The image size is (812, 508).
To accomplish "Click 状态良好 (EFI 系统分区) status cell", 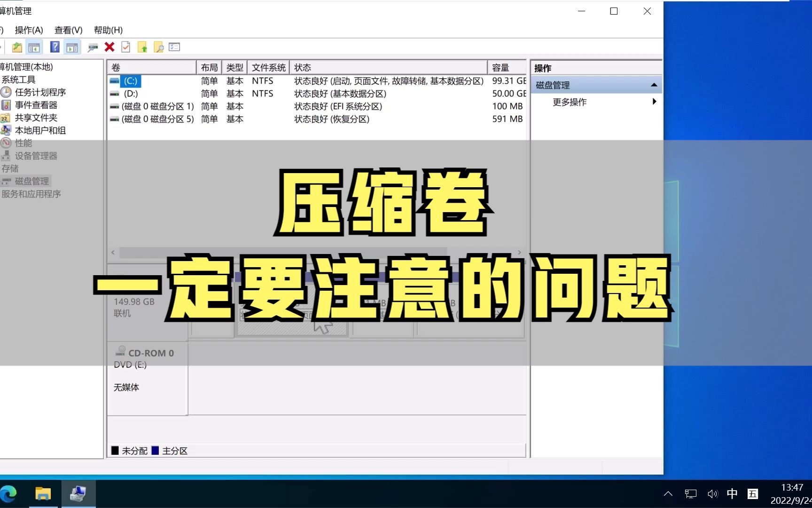I will (x=338, y=106).
